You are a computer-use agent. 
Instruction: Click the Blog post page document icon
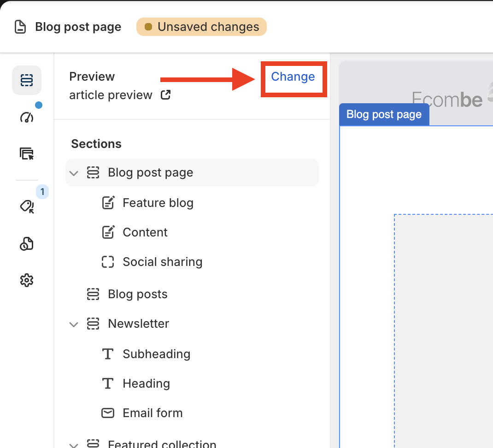click(20, 27)
